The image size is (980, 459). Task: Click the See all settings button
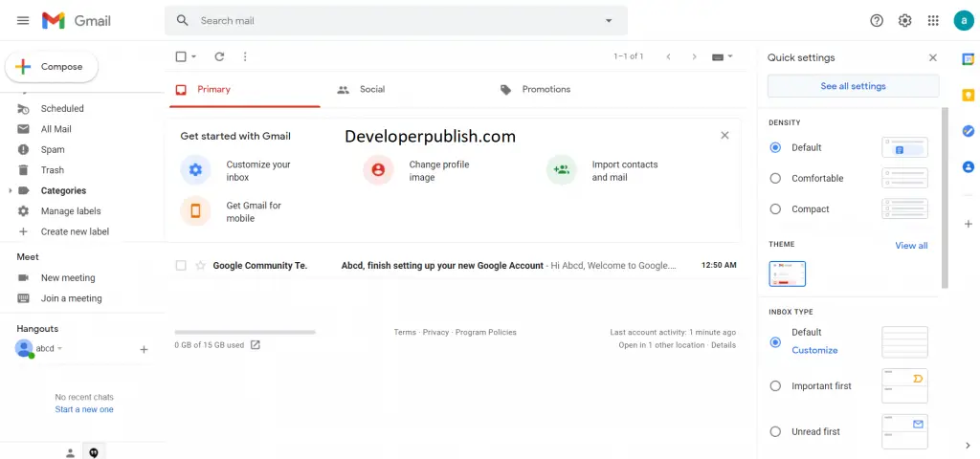pyautogui.click(x=853, y=86)
